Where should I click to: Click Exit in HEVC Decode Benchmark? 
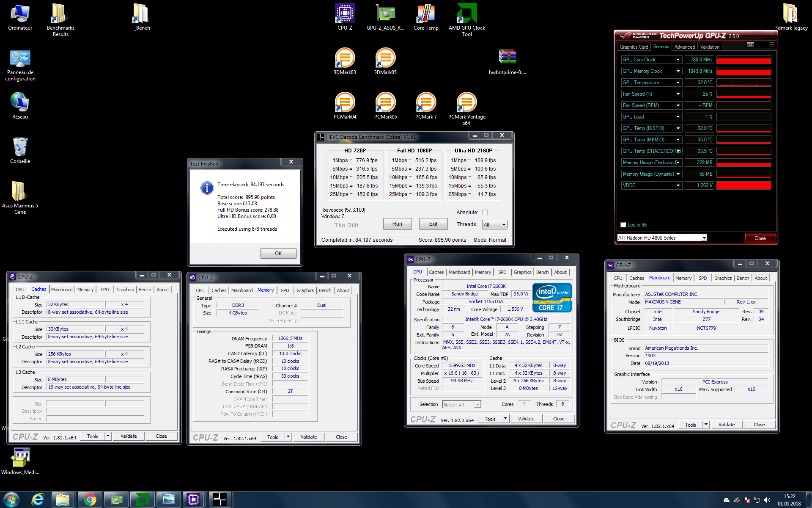(433, 224)
